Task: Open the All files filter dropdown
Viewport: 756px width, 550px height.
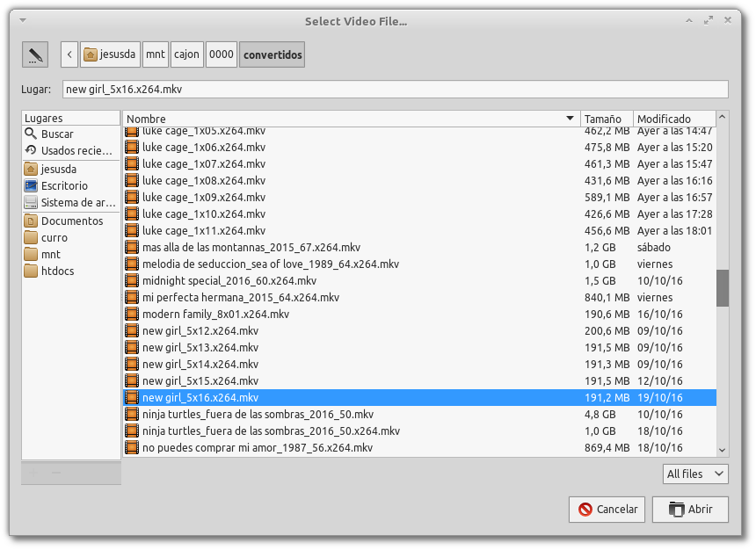Action: click(695, 474)
